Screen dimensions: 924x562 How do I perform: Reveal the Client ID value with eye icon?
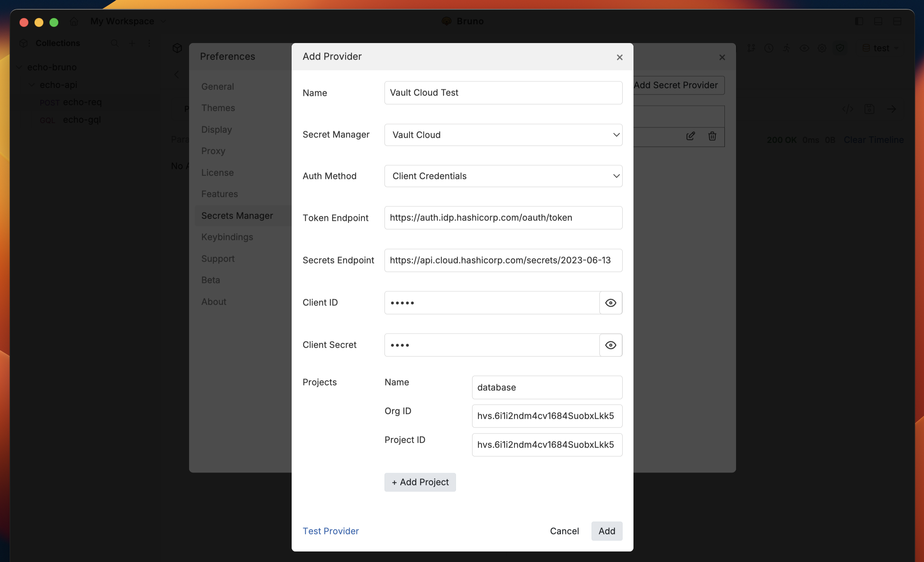(611, 303)
